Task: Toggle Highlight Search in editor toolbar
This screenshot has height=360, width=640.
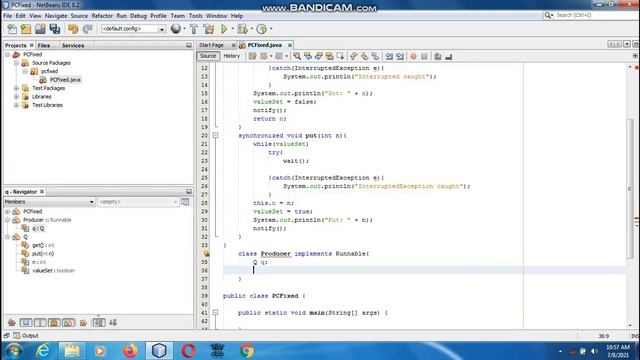Action: click(x=329, y=56)
